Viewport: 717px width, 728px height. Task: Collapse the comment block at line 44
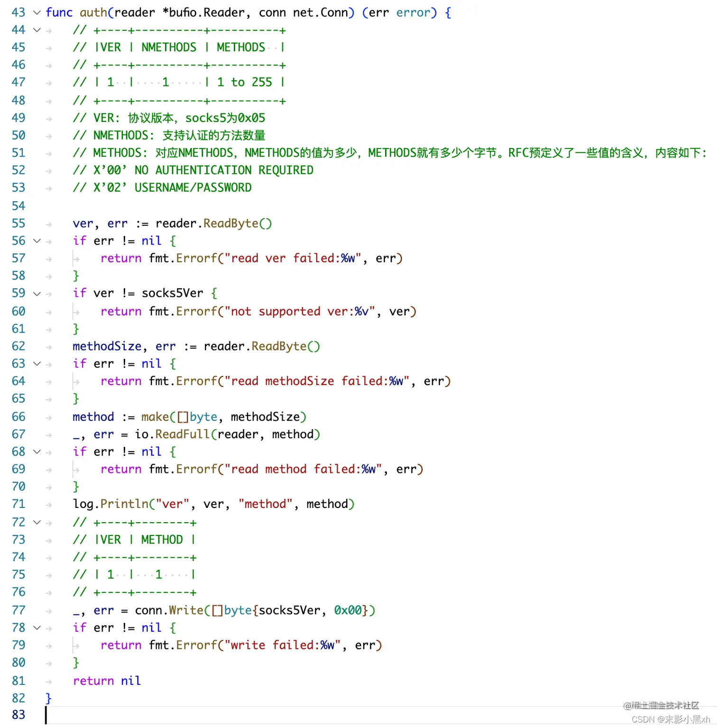pyautogui.click(x=37, y=30)
